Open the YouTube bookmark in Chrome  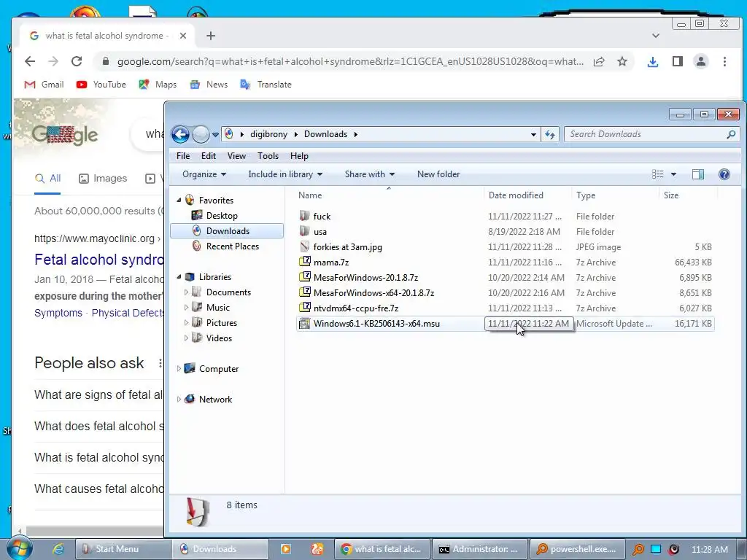101,85
